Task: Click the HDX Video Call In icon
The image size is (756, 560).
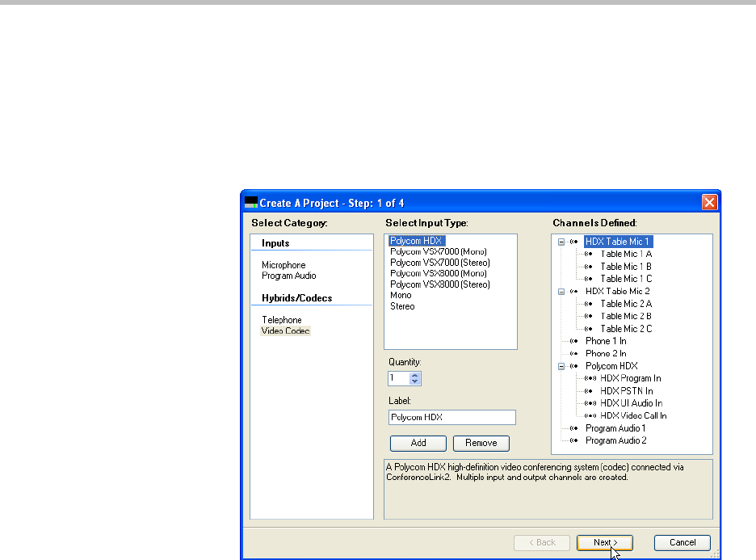Action: coord(590,415)
